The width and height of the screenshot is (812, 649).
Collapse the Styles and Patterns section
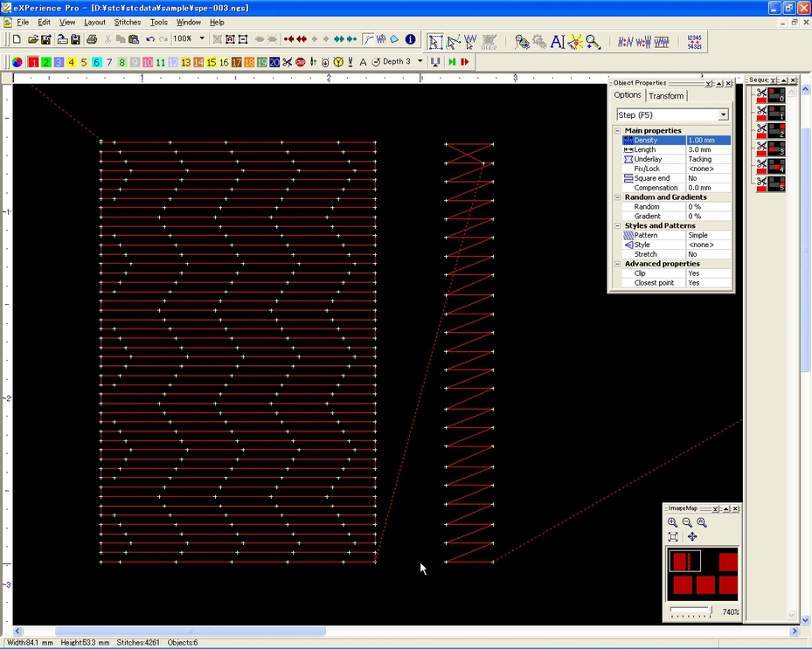[x=617, y=225]
